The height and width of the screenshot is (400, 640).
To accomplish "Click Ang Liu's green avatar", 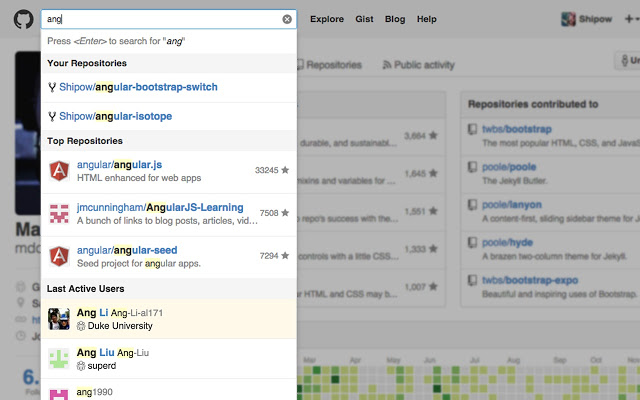I will pyautogui.click(x=59, y=358).
